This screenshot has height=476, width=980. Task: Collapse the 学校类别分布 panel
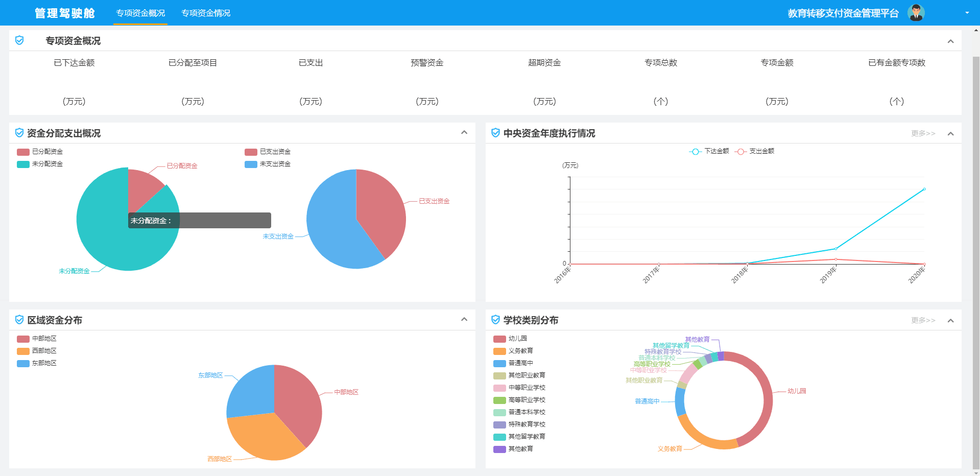pos(950,321)
